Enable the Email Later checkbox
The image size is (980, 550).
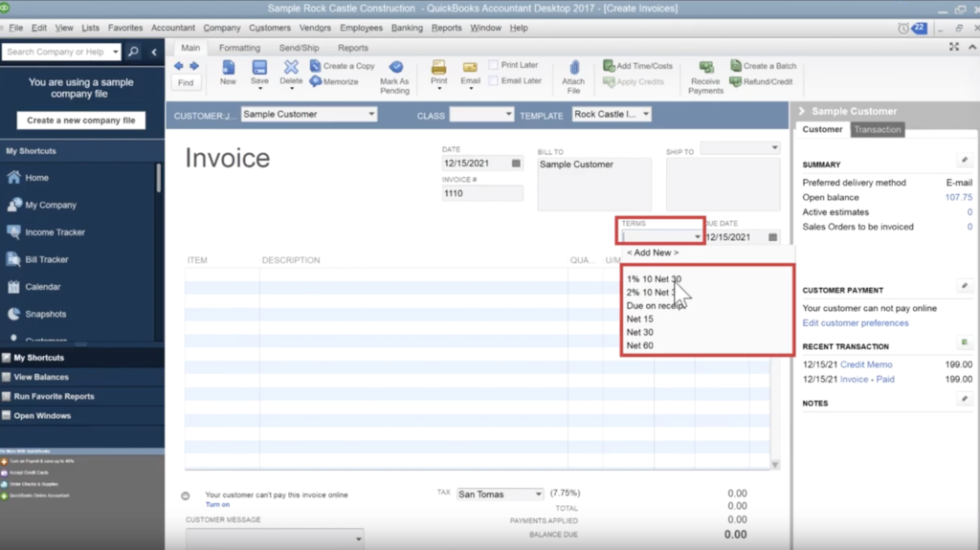[x=493, y=80]
